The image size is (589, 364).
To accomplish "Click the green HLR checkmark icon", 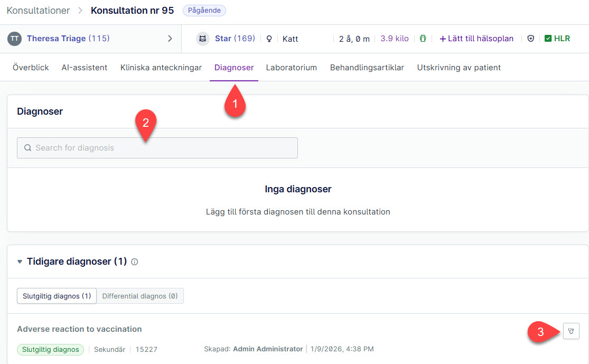I will 548,39.
